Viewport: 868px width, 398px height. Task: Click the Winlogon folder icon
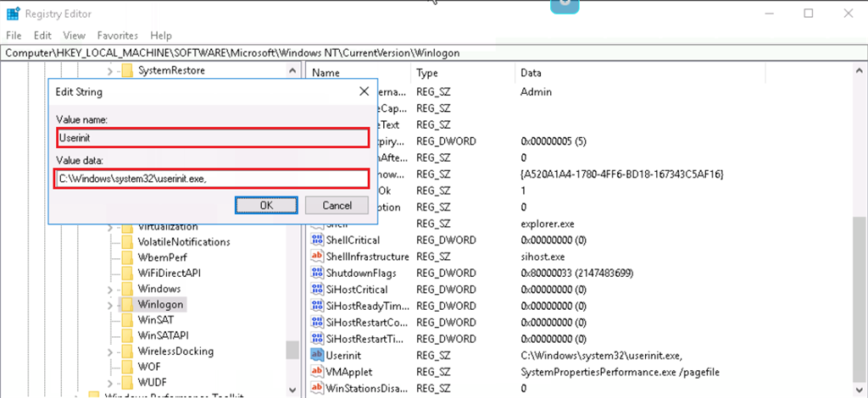pos(128,304)
